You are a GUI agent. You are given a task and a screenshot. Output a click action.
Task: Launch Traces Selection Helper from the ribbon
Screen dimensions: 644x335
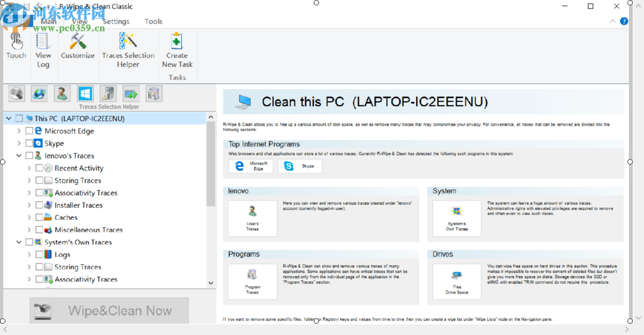[x=128, y=50]
